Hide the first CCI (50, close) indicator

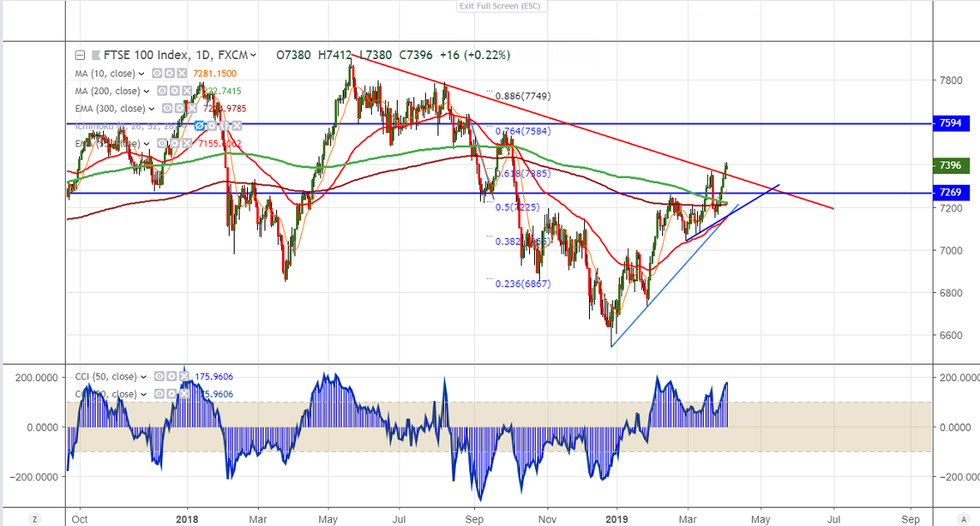click(160, 376)
